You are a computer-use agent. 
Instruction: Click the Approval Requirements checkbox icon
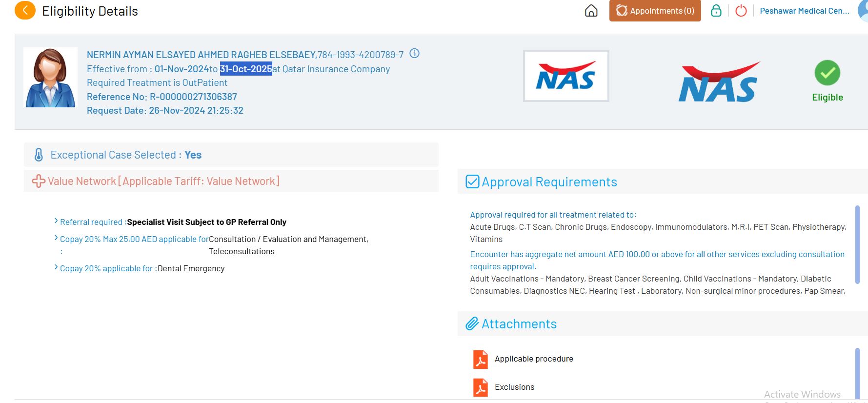point(472,181)
